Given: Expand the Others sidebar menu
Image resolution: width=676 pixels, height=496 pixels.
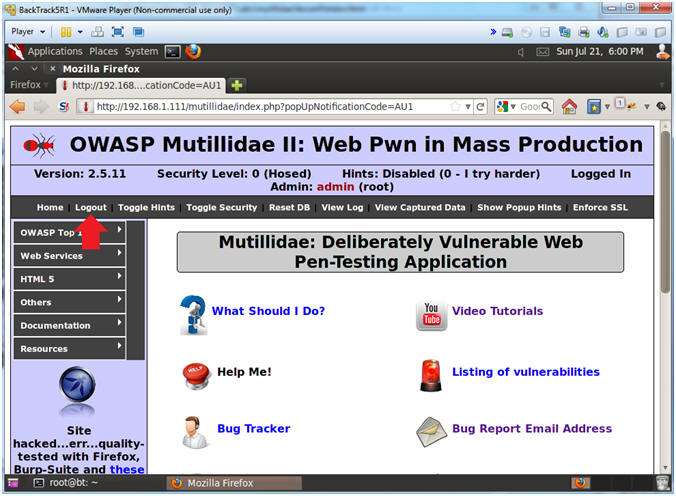Looking at the screenshot, I should (x=69, y=302).
